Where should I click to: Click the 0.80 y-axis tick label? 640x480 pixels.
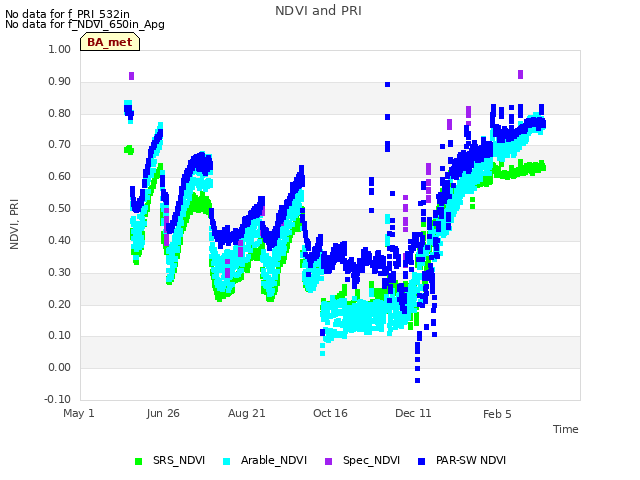(60, 113)
